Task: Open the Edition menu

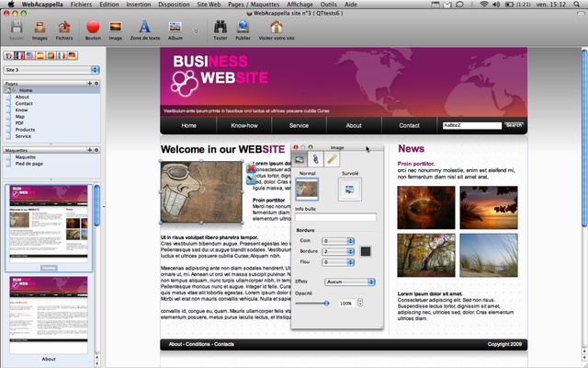Action: (x=109, y=5)
